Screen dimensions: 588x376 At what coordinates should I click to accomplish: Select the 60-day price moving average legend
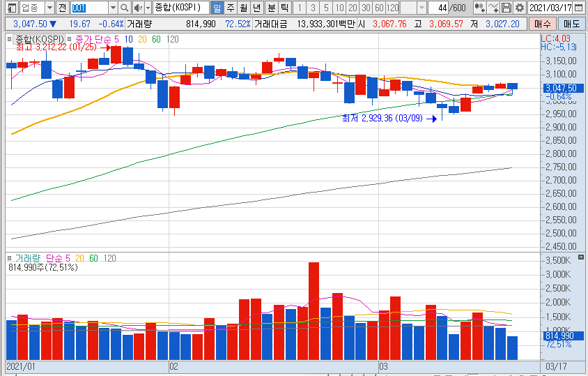156,39
